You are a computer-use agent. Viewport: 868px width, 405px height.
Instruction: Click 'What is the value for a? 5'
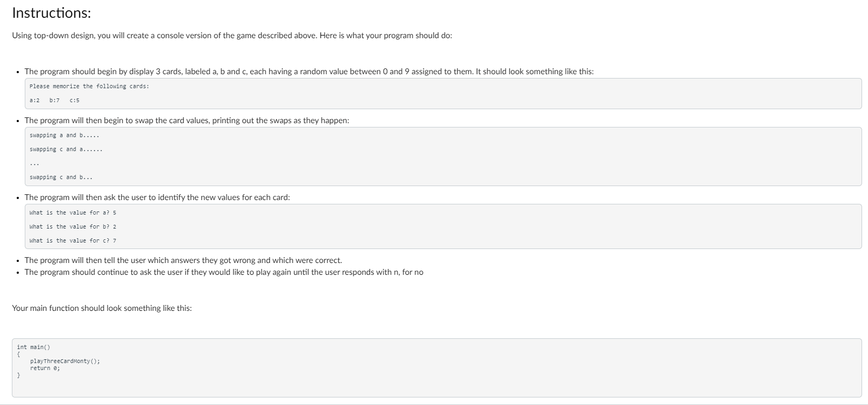coord(73,212)
